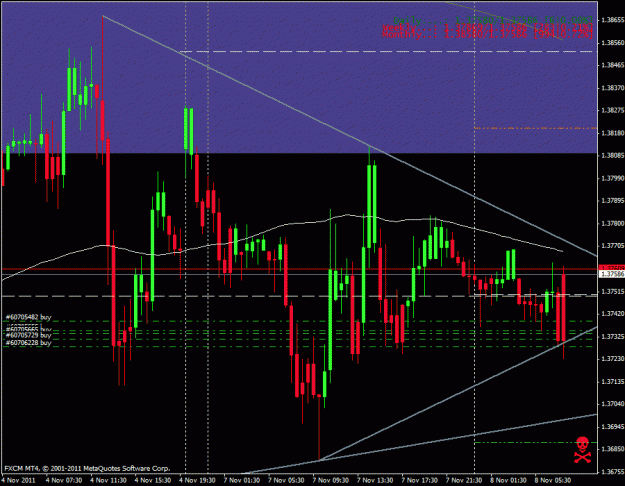The height and width of the screenshot is (486, 625).
Task: Click the red skull and crossbones marker
Action: click(582, 450)
